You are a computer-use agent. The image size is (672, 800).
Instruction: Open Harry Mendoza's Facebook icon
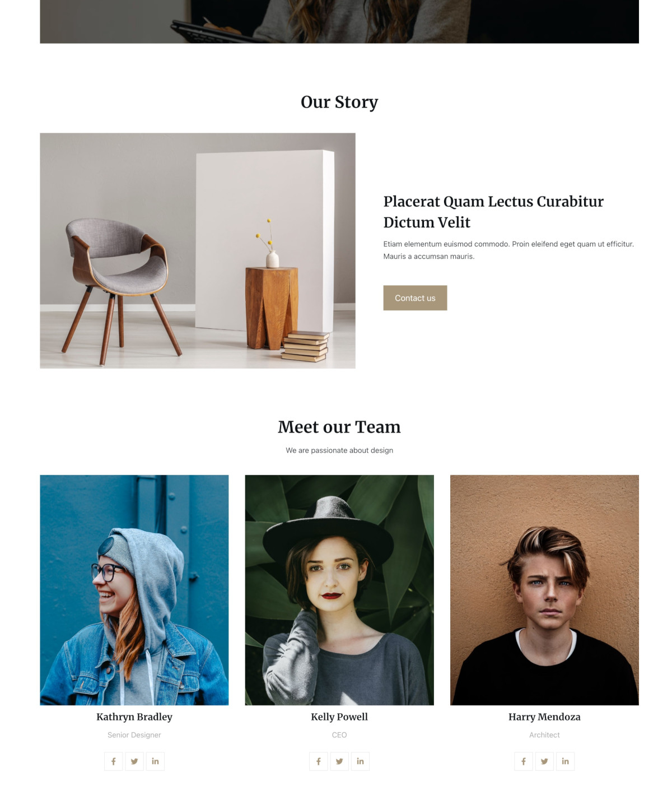[x=524, y=761]
